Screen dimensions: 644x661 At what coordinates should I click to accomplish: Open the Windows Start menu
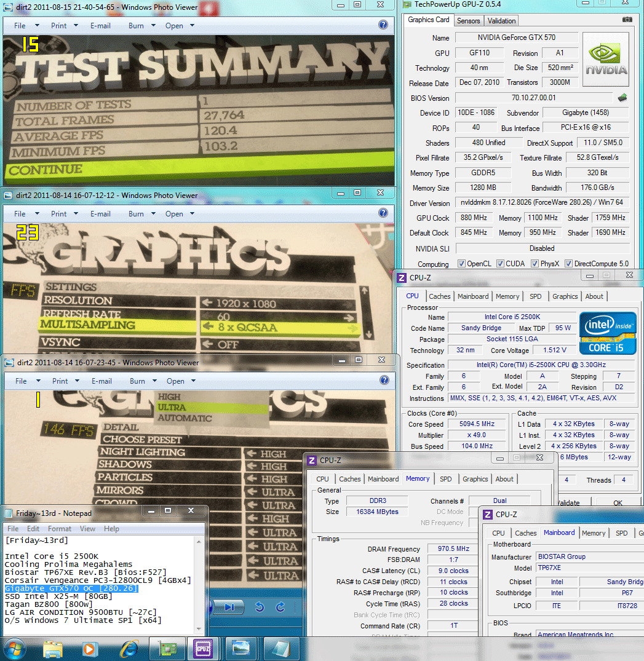[x=14, y=649]
